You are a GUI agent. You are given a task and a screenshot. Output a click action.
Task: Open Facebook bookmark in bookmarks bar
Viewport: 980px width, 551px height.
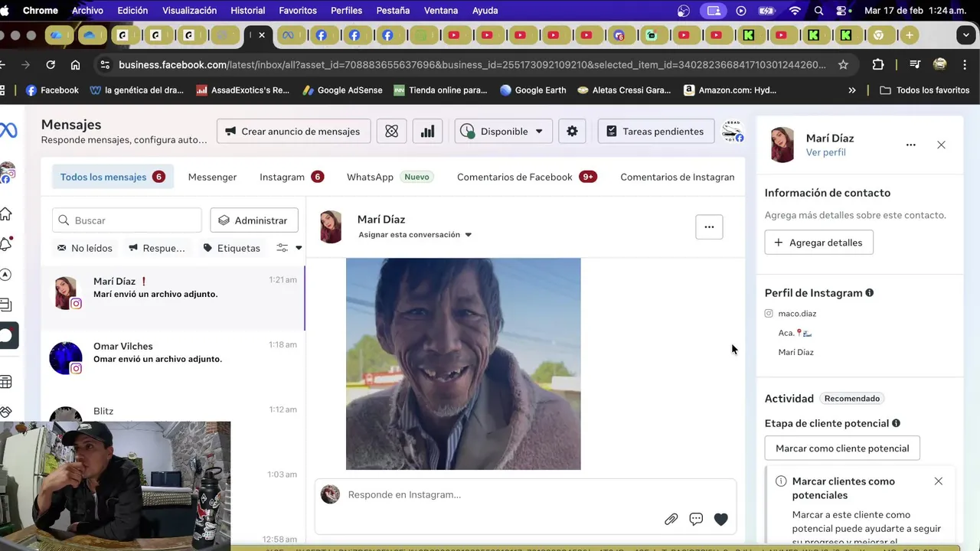[x=52, y=90]
